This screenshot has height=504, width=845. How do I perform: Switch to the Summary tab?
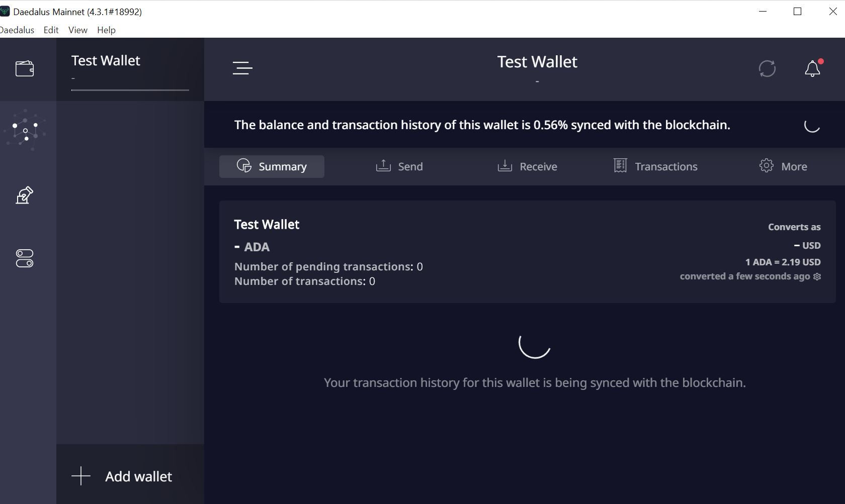tap(272, 166)
